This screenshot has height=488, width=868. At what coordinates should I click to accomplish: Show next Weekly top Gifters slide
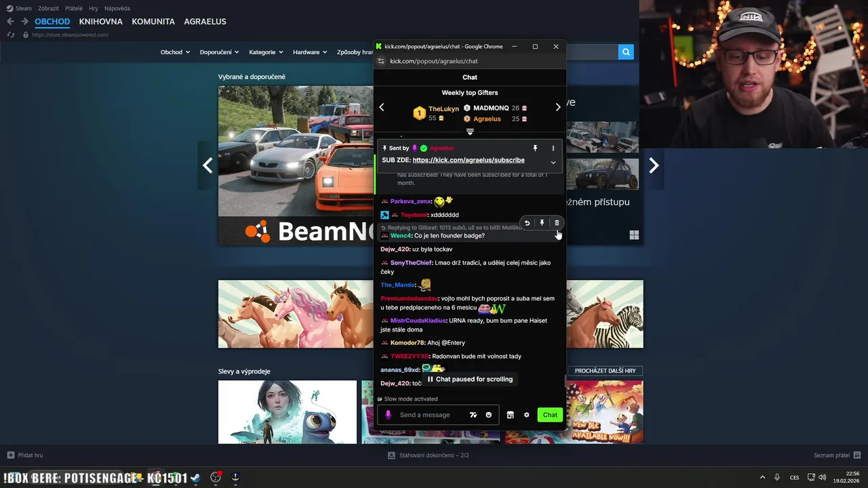click(x=558, y=107)
